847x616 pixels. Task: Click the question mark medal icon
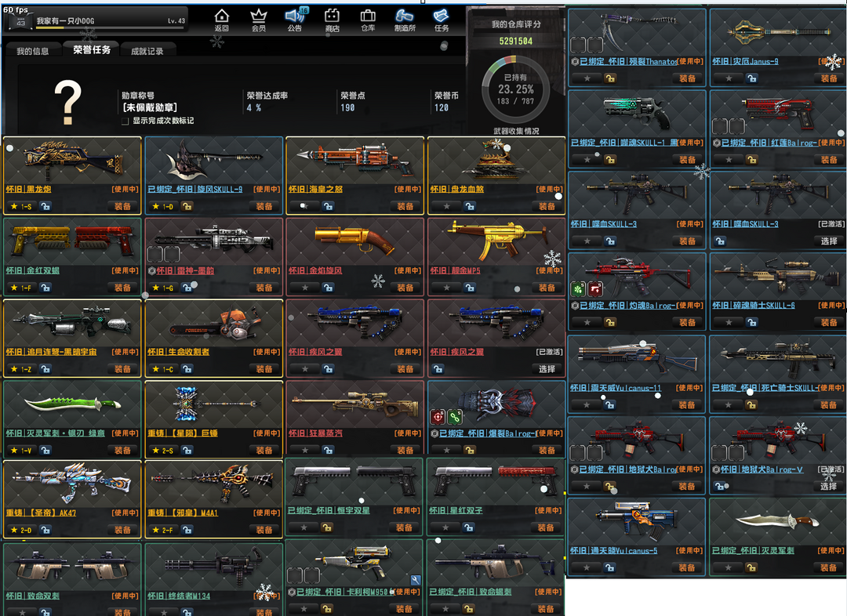click(68, 103)
